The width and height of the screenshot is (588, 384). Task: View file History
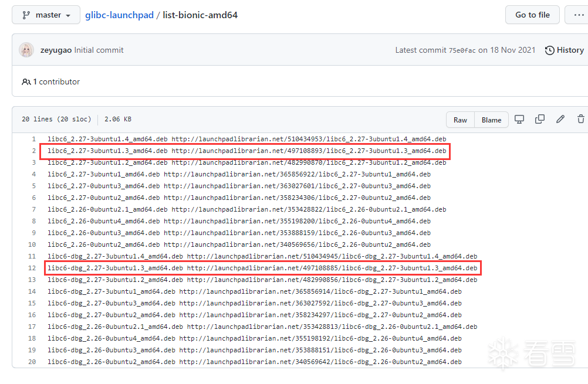point(565,50)
